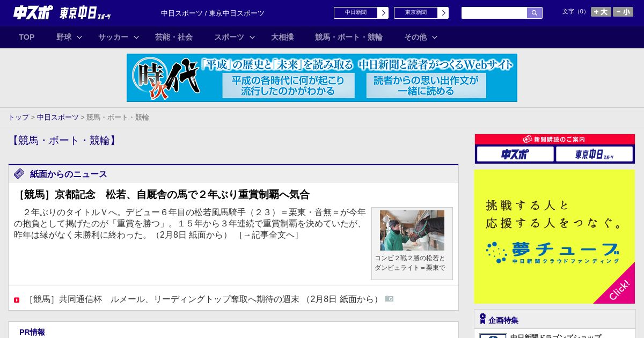The height and width of the screenshot is (338, 644).
Task: Focus the site search input field
Action: pyautogui.click(x=494, y=13)
